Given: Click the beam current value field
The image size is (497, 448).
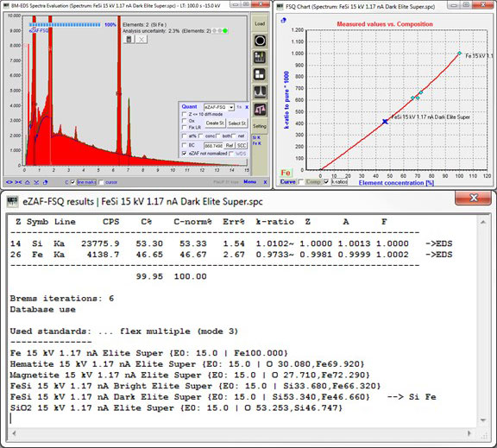Looking at the screenshot, I should pyautogui.click(x=213, y=146).
